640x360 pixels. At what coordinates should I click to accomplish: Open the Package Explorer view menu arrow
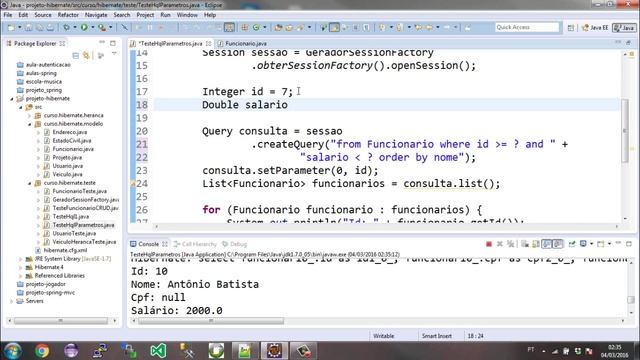pos(114,54)
